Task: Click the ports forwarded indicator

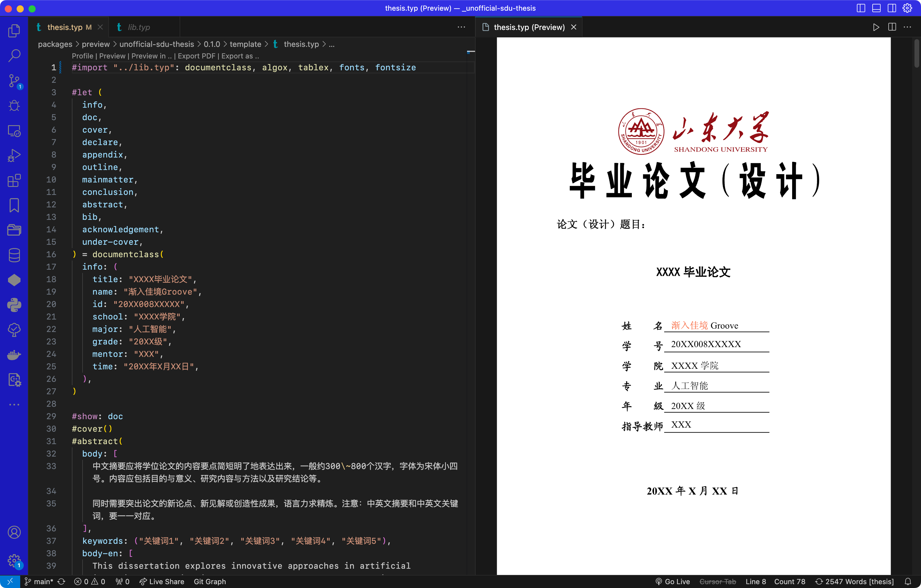Action: tap(122, 581)
